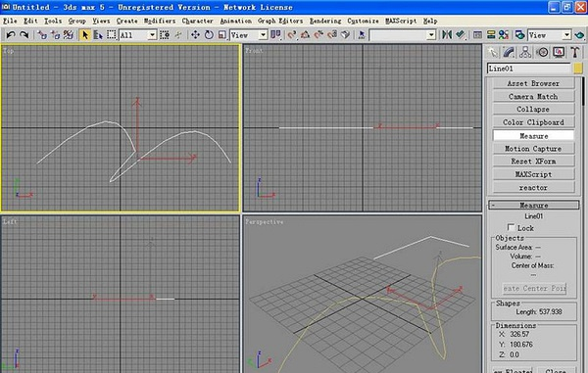Screen dimensions: 588x373
Task: Open the Curve Editor icon
Action: click(x=477, y=35)
